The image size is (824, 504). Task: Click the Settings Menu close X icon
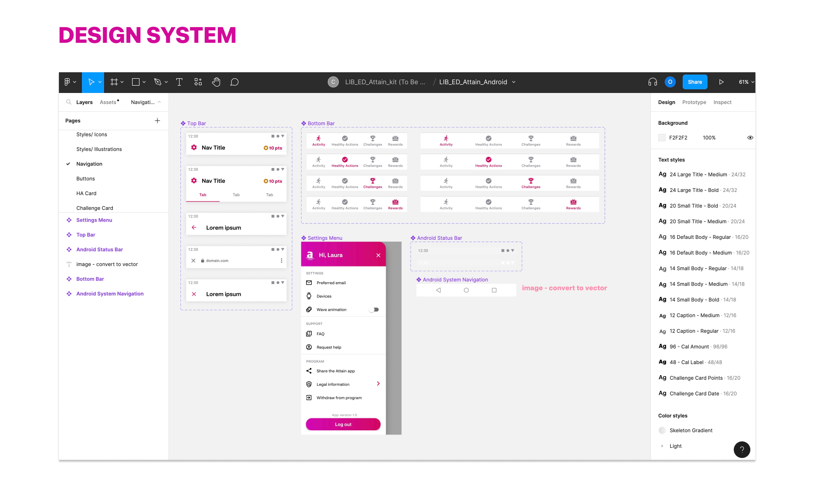pos(378,255)
